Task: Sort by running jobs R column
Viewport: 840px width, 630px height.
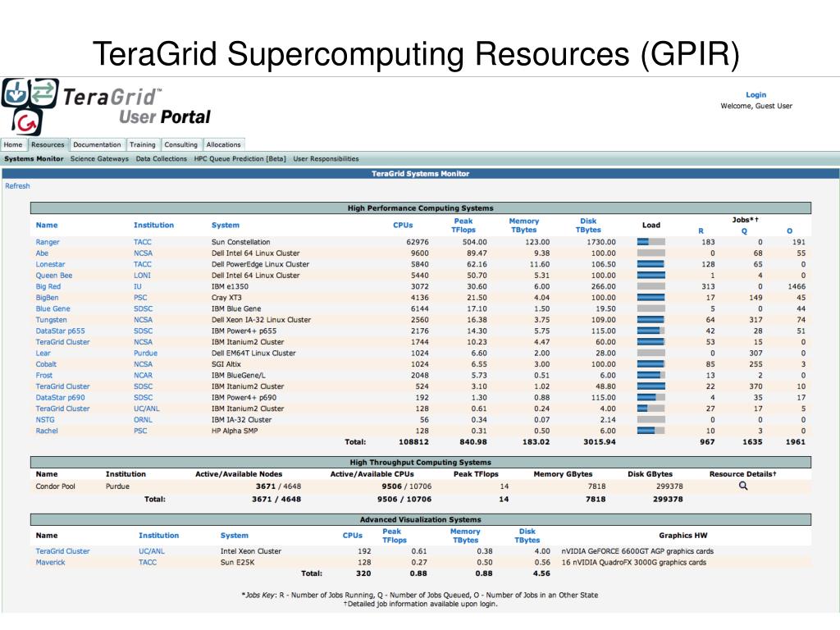Action: (701, 231)
